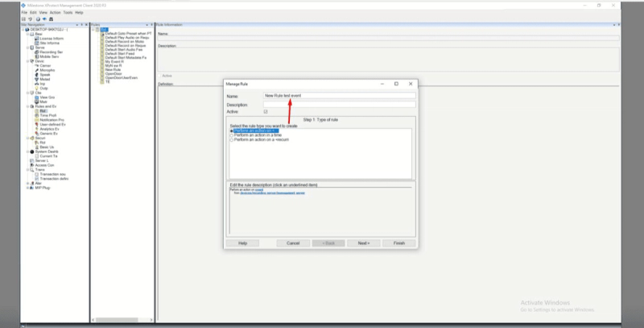The image size is (644, 328).
Task: Select the 'My Event R' rule
Action: point(114,62)
